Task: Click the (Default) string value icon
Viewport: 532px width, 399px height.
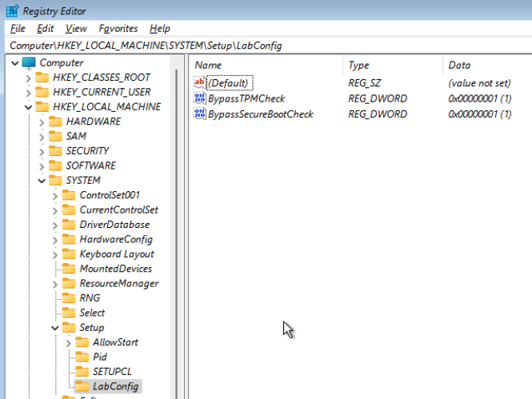Action: pyautogui.click(x=200, y=83)
